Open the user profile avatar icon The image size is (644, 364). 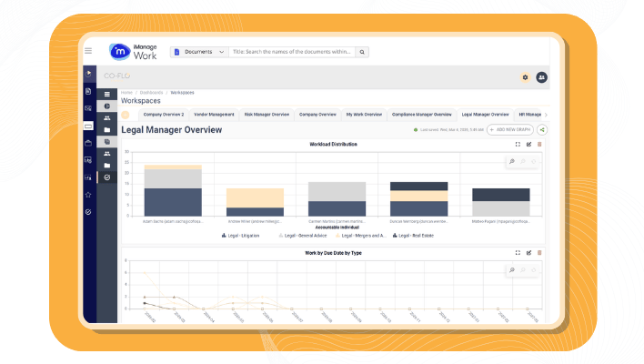click(541, 77)
